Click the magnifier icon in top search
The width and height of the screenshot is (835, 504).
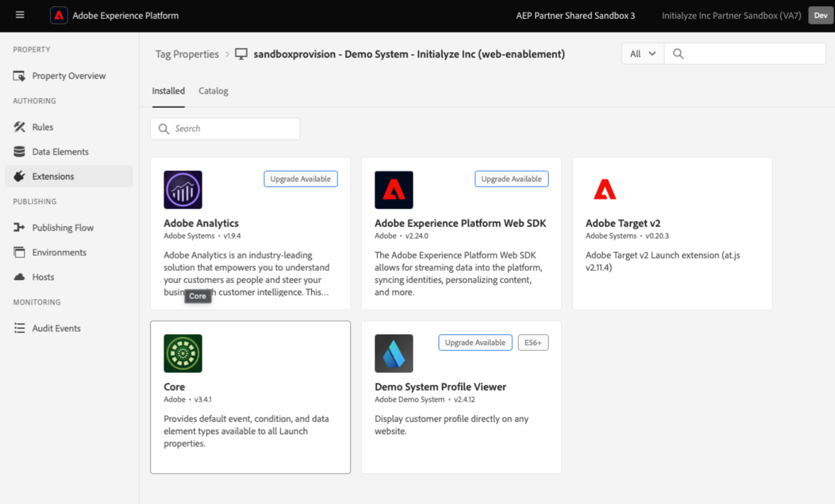pos(678,53)
